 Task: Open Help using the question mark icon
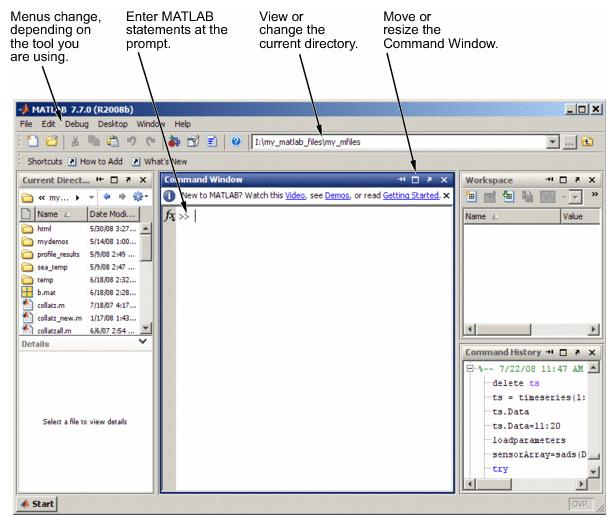coord(236,141)
